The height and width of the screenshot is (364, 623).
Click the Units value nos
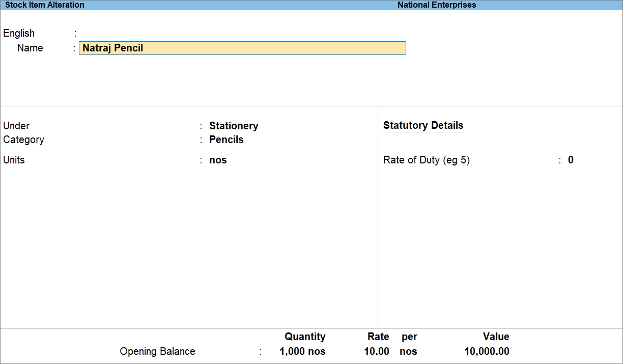(x=218, y=160)
